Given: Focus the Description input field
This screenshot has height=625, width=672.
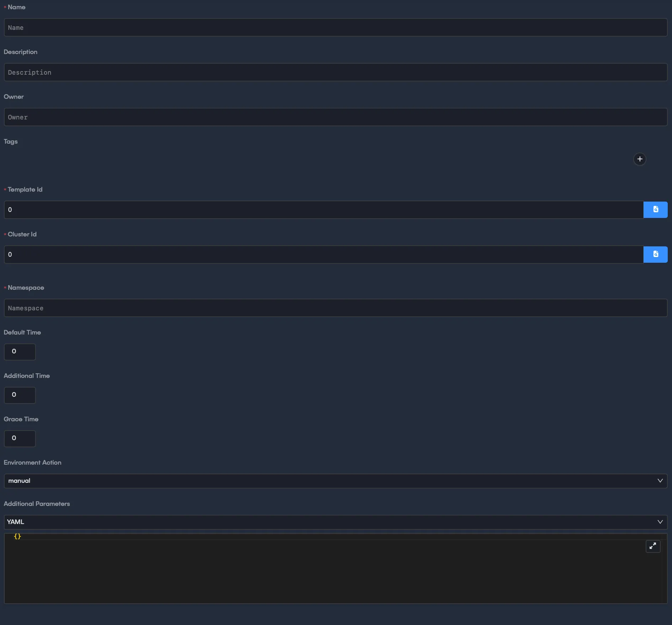Looking at the screenshot, I should tap(336, 72).
